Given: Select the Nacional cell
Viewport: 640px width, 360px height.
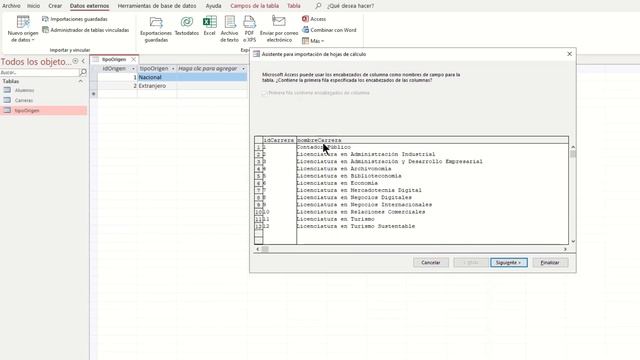Looking at the screenshot, I should (157, 77).
